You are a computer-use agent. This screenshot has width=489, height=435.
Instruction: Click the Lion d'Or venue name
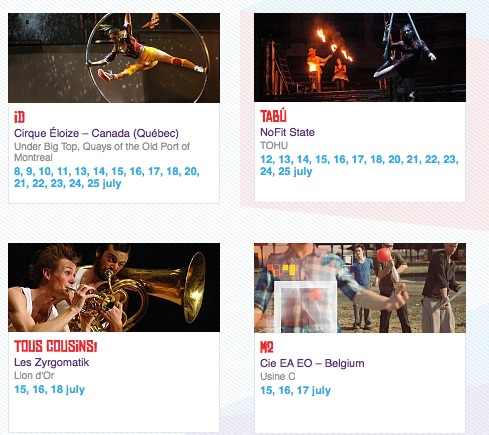click(34, 376)
